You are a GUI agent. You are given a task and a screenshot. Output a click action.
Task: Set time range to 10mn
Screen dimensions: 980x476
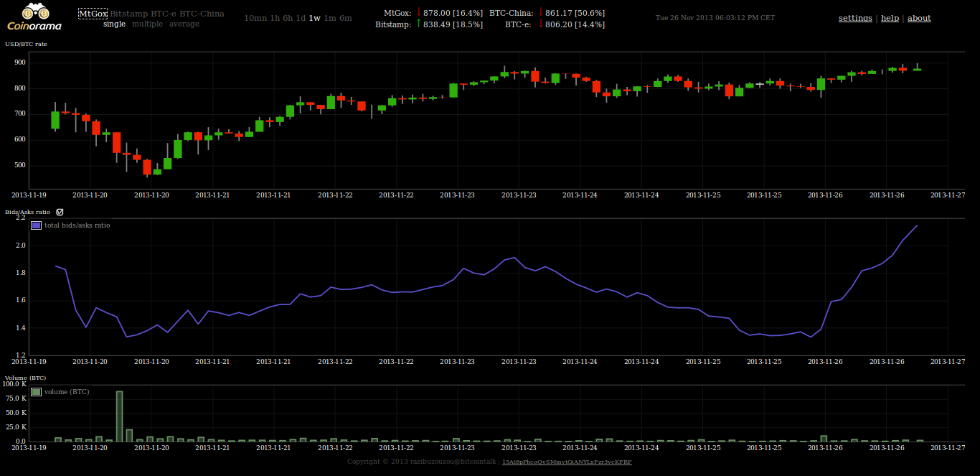coord(255,18)
